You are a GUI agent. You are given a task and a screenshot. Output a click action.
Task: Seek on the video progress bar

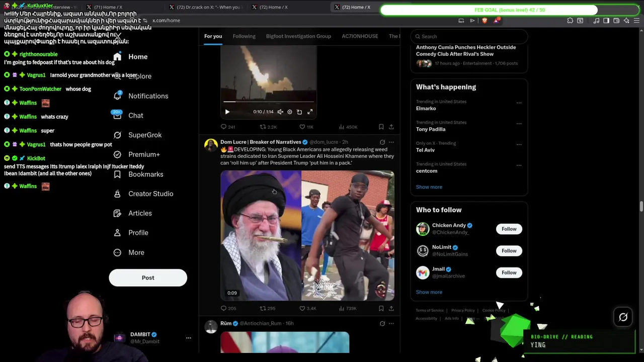coord(269,102)
